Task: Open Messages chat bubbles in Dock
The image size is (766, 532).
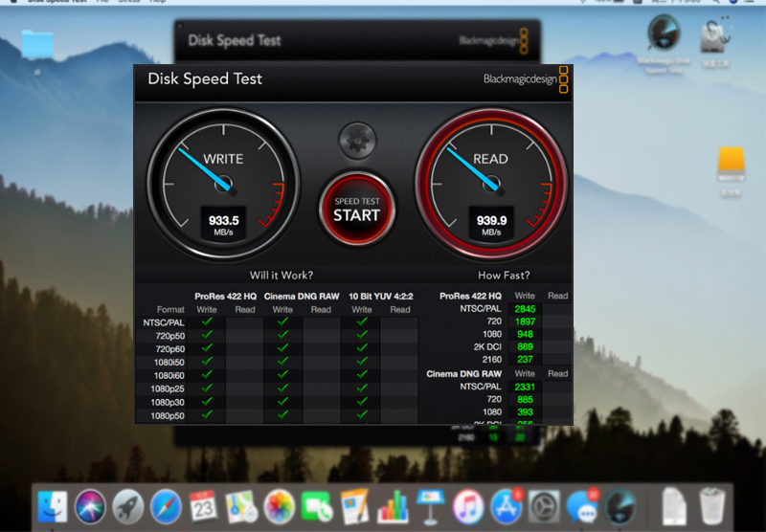Action: coord(582,506)
